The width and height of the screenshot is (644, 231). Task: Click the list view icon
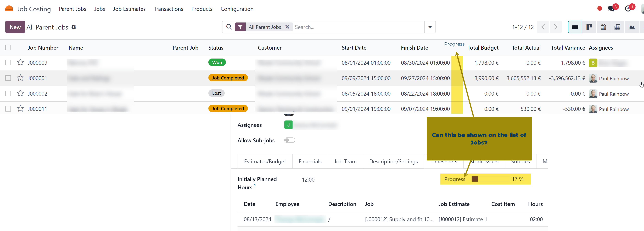575,27
